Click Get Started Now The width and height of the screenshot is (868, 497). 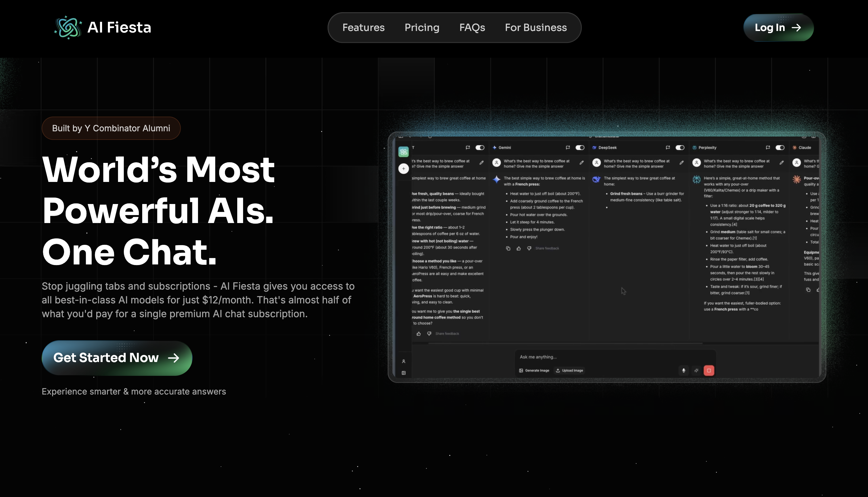pyautogui.click(x=117, y=358)
